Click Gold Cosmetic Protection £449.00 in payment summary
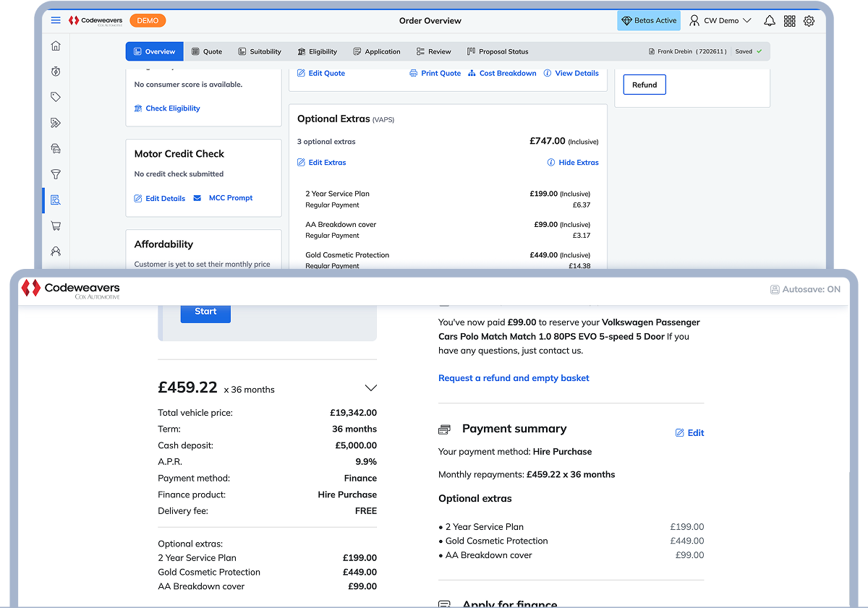 click(x=571, y=541)
